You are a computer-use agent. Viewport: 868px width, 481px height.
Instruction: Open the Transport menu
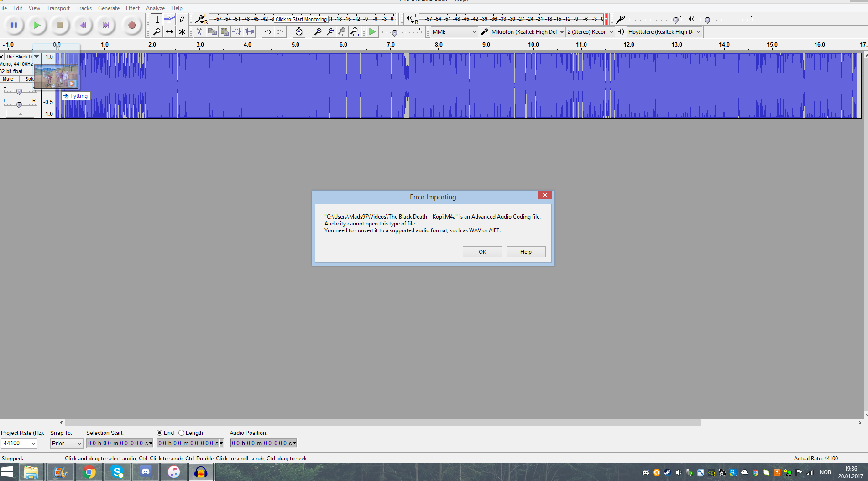tap(58, 8)
